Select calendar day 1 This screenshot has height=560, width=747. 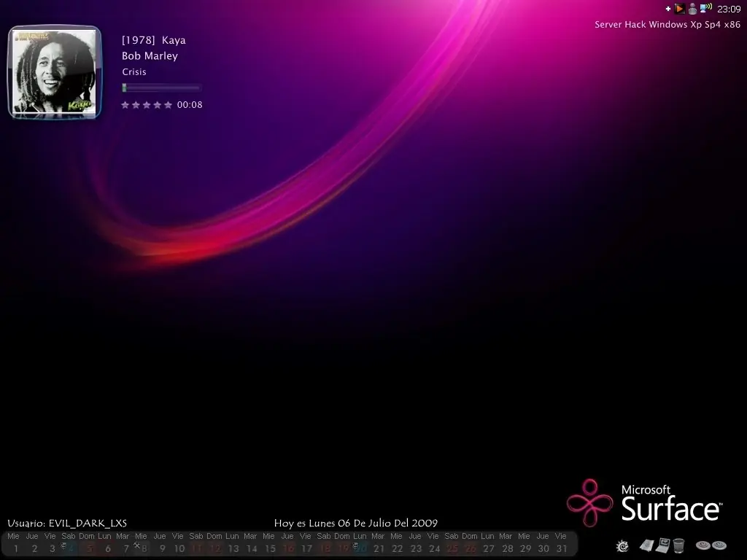point(16,548)
